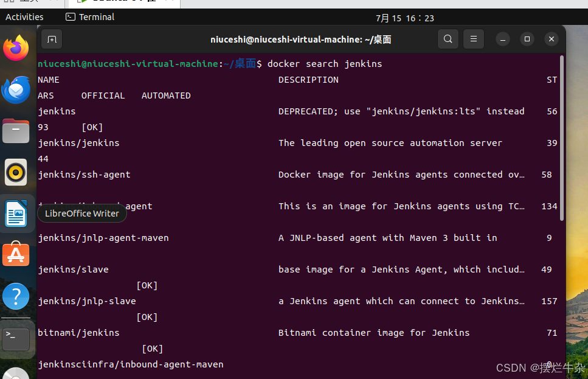Viewport: 588px width, 379px height.
Task: Click the command text 'docker search jenkins'
Action: pos(325,64)
